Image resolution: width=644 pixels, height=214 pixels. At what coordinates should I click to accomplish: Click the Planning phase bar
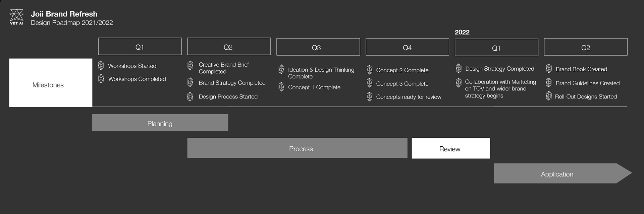[160, 123]
